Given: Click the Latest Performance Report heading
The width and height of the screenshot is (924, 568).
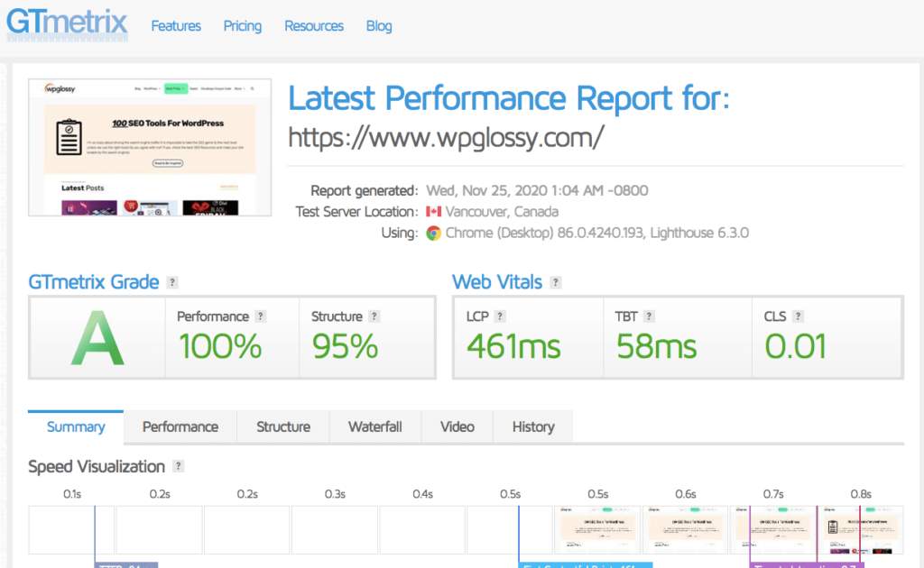Looking at the screenshot, I should click(509, 97).
